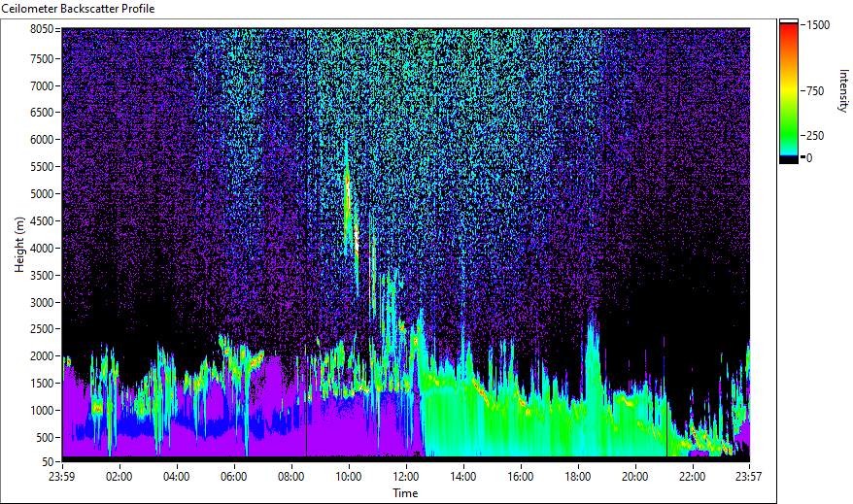Click the 6000 height axis tick label
853x504 pixels.
click(42, 140)
